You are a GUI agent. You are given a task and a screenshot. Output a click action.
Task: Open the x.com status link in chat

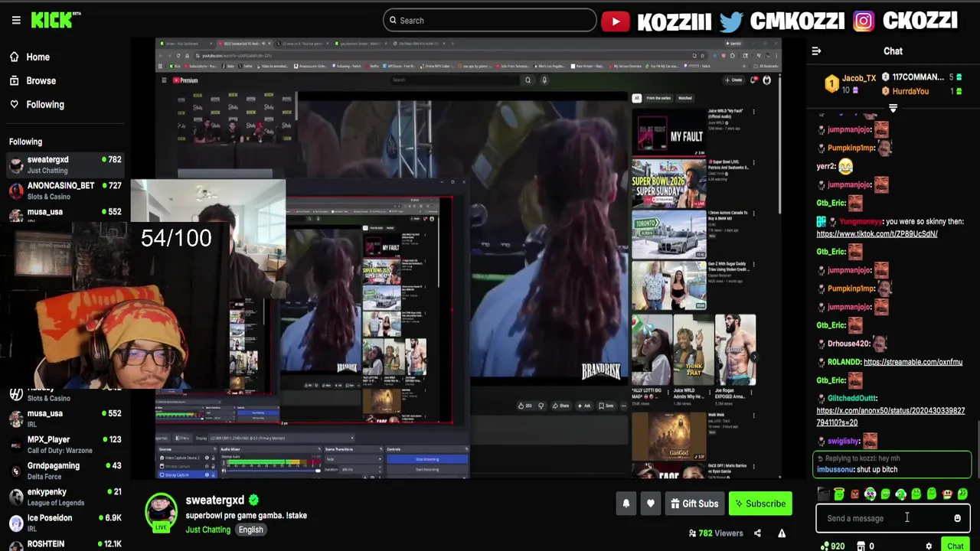[x=890, y=417]
